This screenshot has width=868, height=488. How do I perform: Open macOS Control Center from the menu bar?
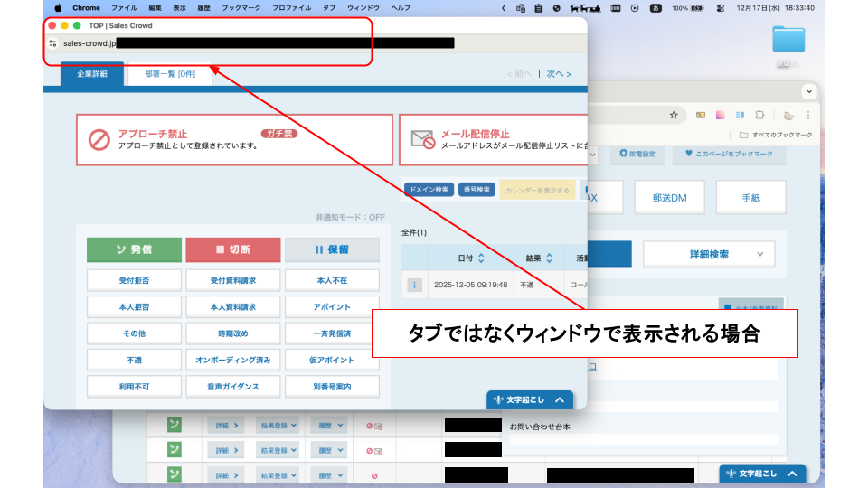[x=720, y=7]
